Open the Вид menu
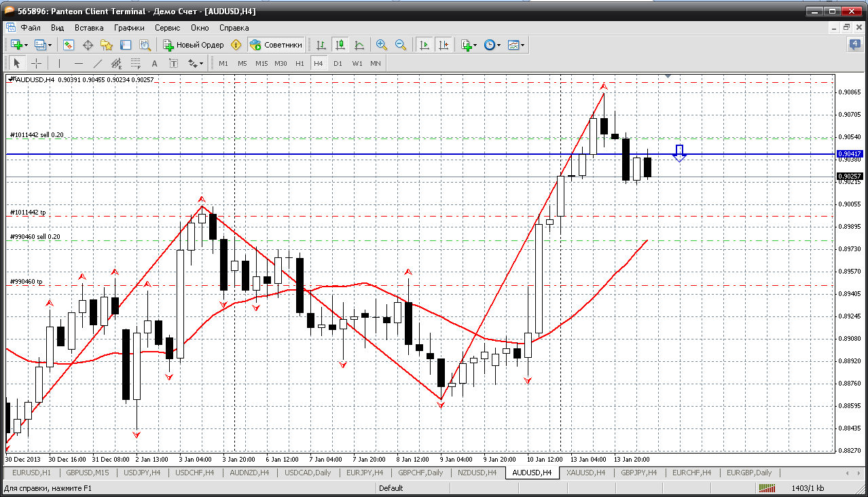Screen dimensions: 868x497 coord(58,28)
